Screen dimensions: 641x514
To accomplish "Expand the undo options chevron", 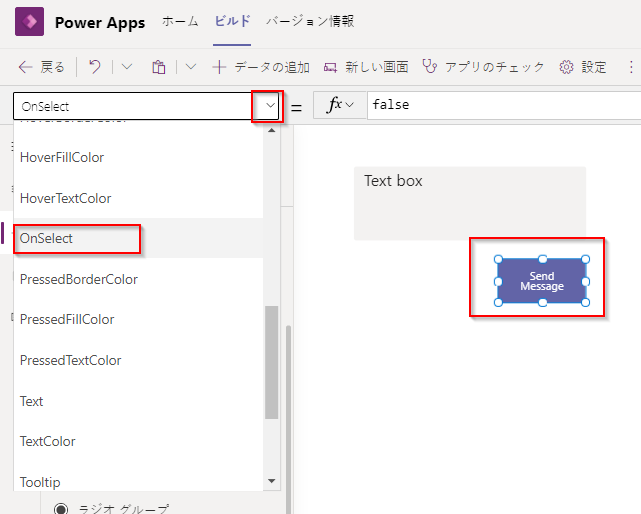I will pos(127,67).
